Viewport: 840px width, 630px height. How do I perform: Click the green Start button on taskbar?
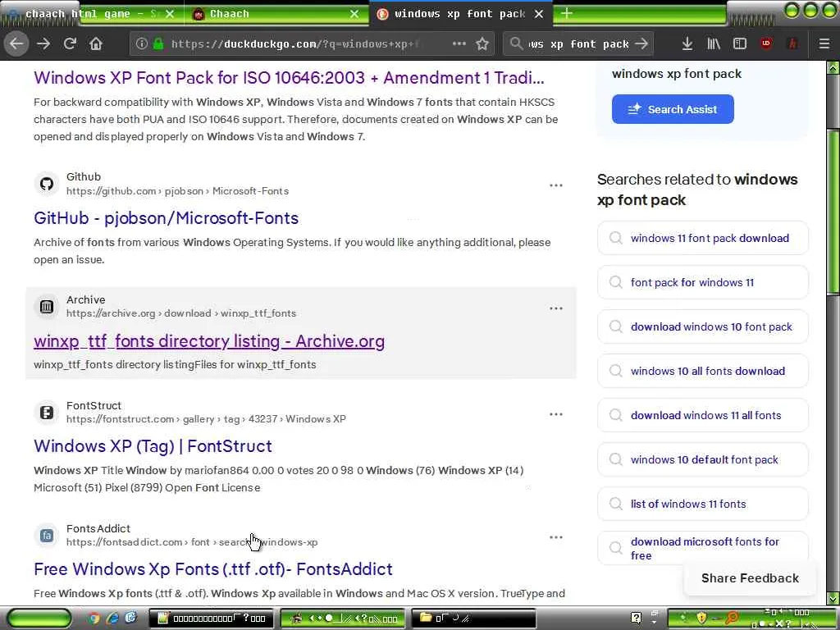click(39, 619)
